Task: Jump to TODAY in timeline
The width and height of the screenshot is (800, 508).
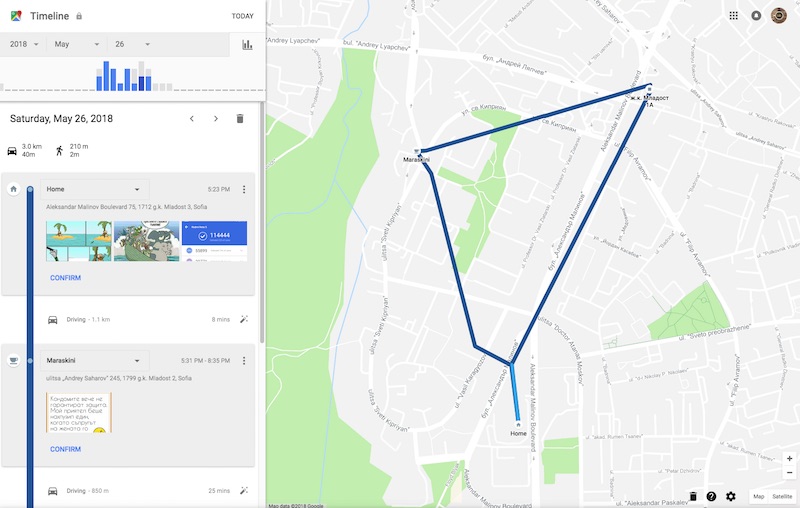Action: [242, 16]
